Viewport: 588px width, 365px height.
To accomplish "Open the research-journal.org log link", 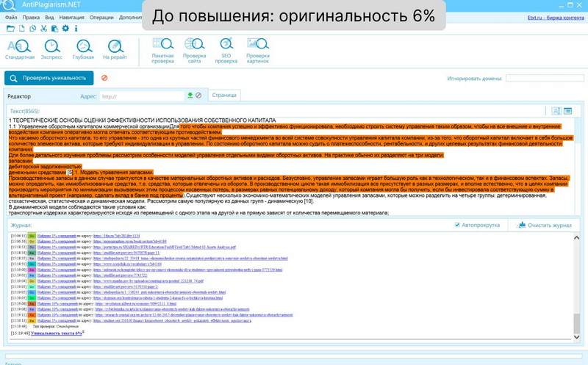I will 194,315.
